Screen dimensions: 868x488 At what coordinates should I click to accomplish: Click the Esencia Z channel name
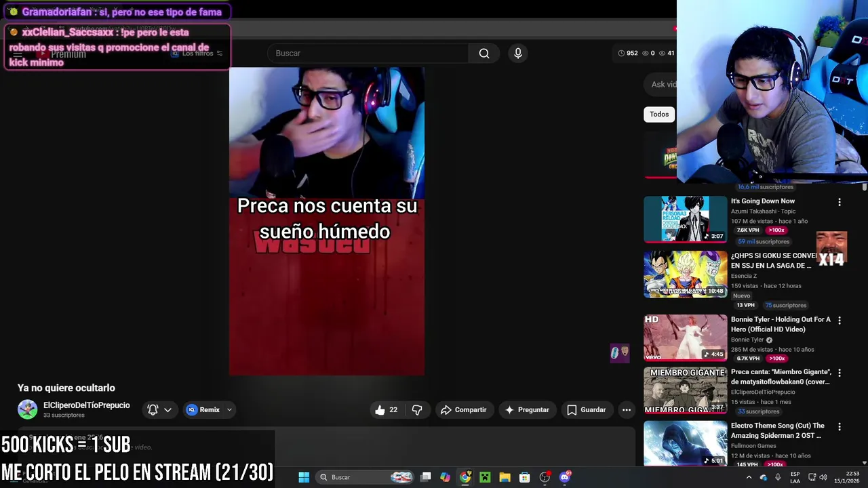click(744, 276)
